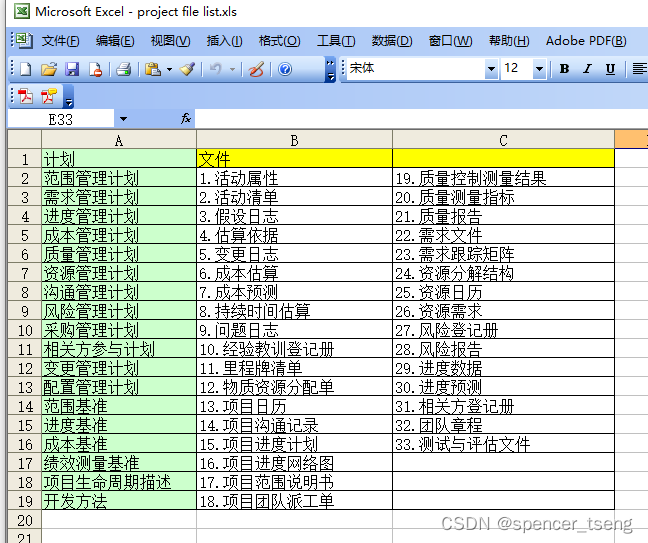
Task: Select cell 项目生命周期描述
Action: point(119,482)
